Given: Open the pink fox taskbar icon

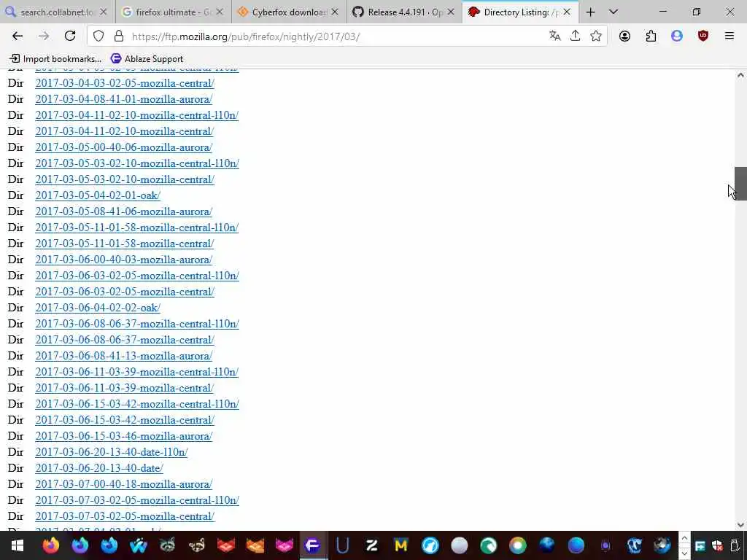Looking at the screenshot, I should 285,545.
